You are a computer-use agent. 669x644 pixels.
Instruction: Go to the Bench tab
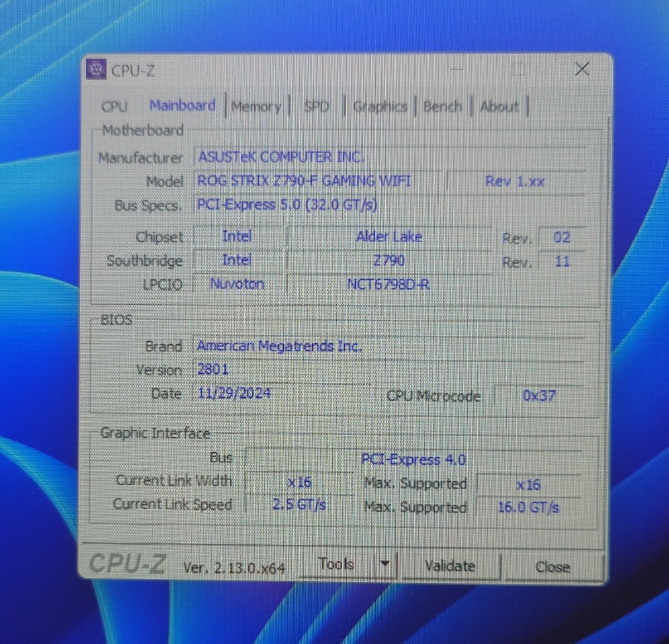443,106
